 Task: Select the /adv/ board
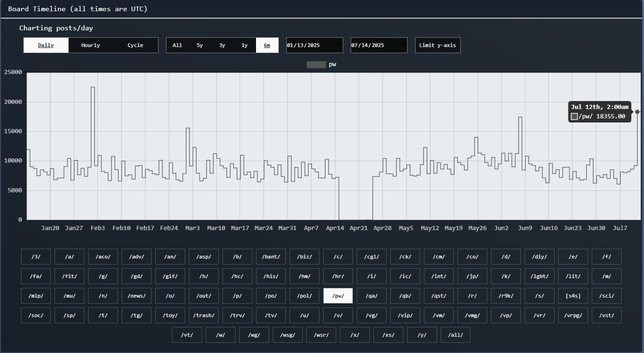pos(137,257)
